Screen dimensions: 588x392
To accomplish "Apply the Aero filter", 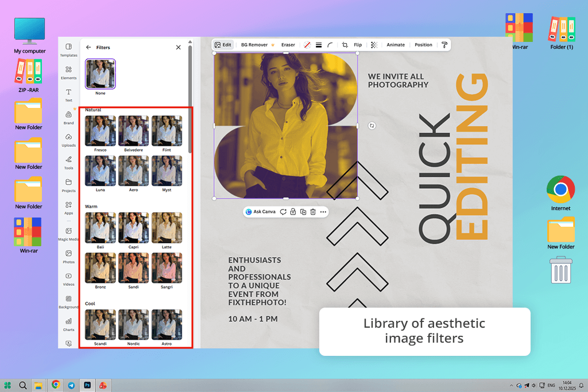I will click(x=133, y=171).
